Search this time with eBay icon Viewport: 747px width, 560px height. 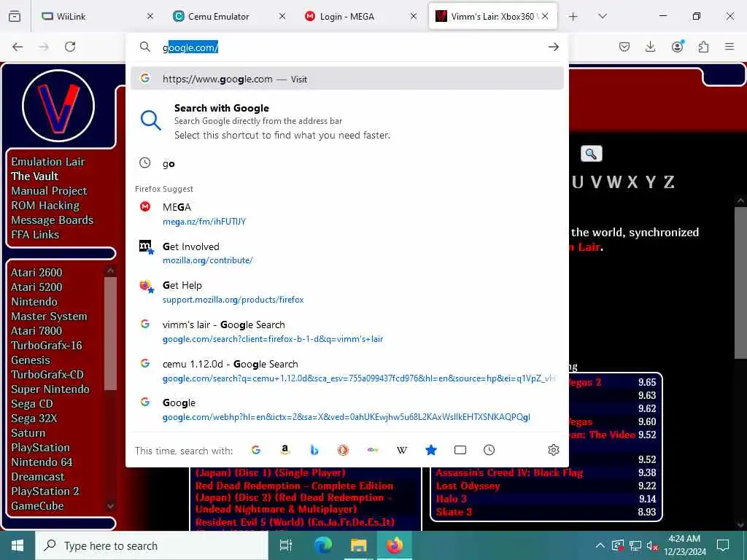click(373, 450)
